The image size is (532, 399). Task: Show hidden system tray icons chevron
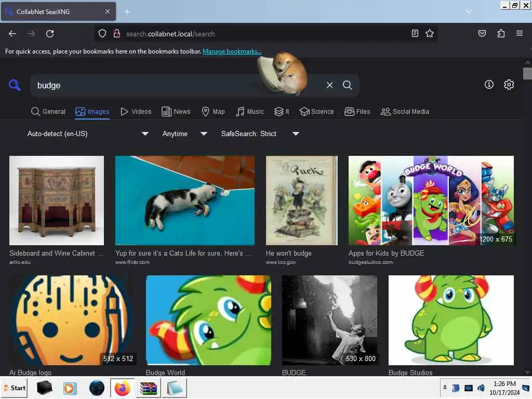click(445, 387)
